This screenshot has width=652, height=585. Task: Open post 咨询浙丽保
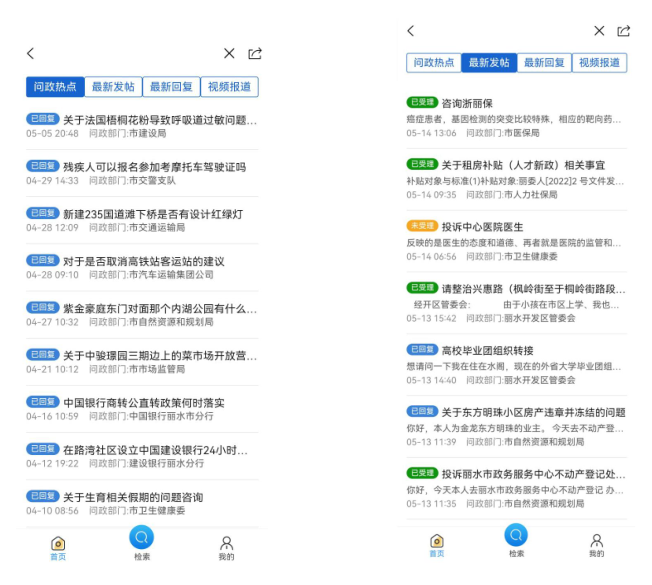[x=467, y=103]
